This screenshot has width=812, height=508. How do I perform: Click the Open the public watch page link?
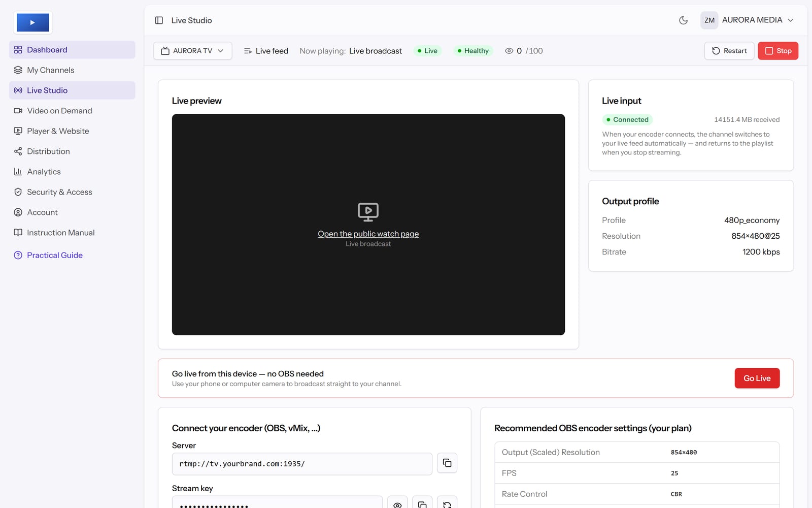tap(368, 234)
